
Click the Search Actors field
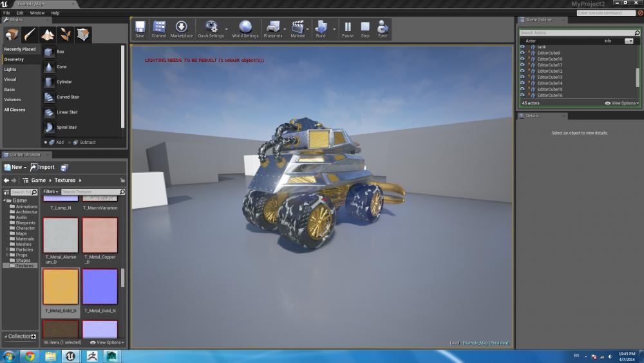[x=576, y=33]
